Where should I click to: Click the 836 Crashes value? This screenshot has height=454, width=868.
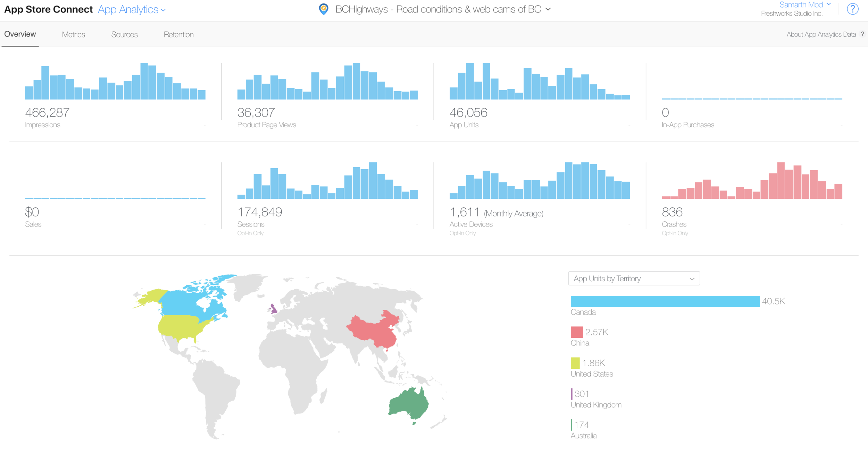672,212
